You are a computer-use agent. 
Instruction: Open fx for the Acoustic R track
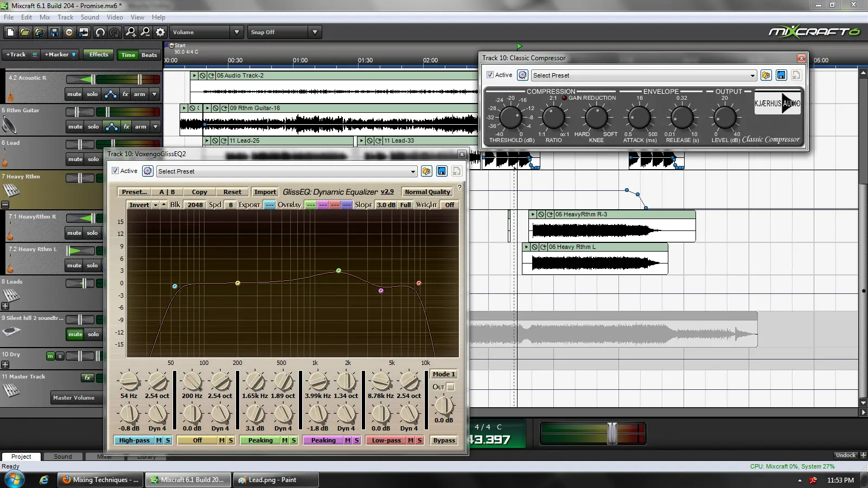pyautogui.click(x=125, y=94)
